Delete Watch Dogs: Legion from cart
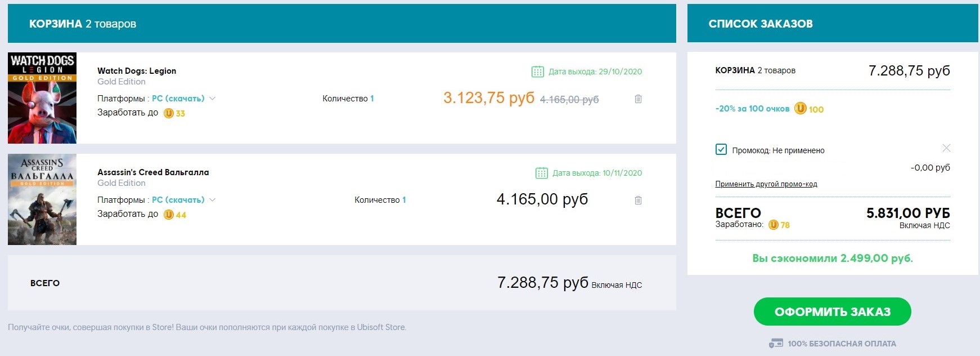 [638, 99]
